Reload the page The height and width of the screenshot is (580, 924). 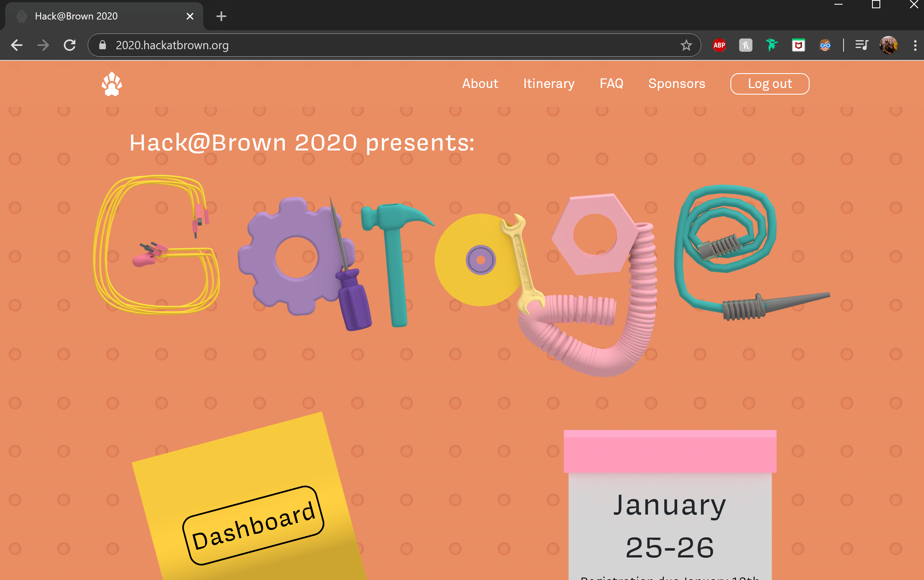point(69,45)
